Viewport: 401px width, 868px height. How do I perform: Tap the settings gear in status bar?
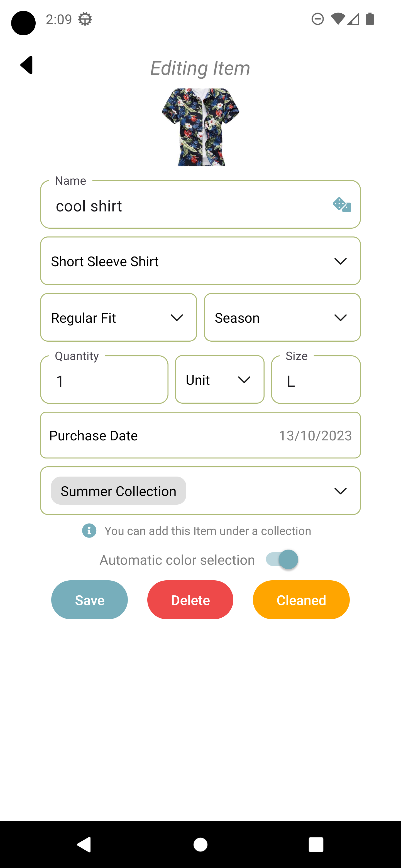[x=85, y=19]
